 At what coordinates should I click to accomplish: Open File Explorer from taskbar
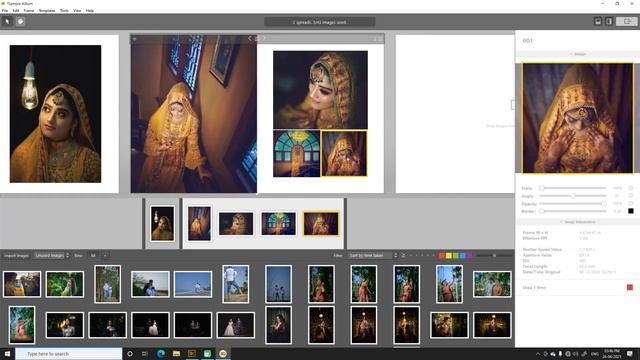click(176, 354)
